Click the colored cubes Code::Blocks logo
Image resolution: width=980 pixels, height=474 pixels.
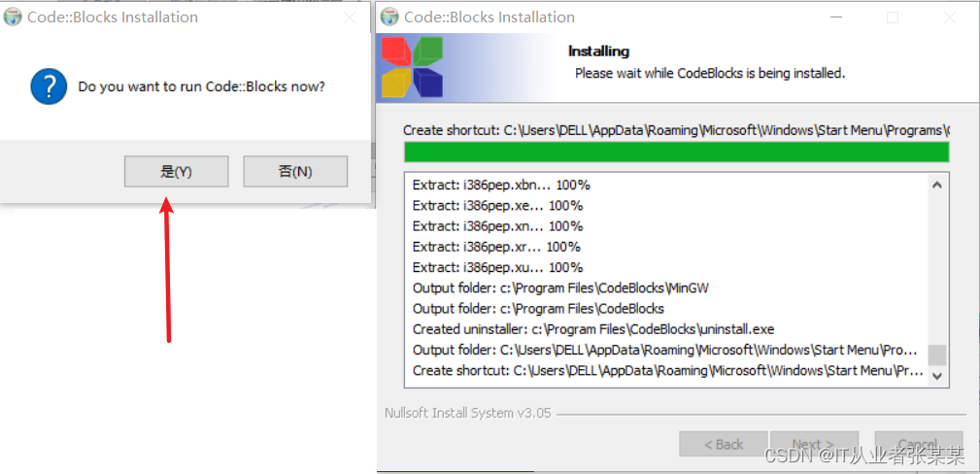413,68
